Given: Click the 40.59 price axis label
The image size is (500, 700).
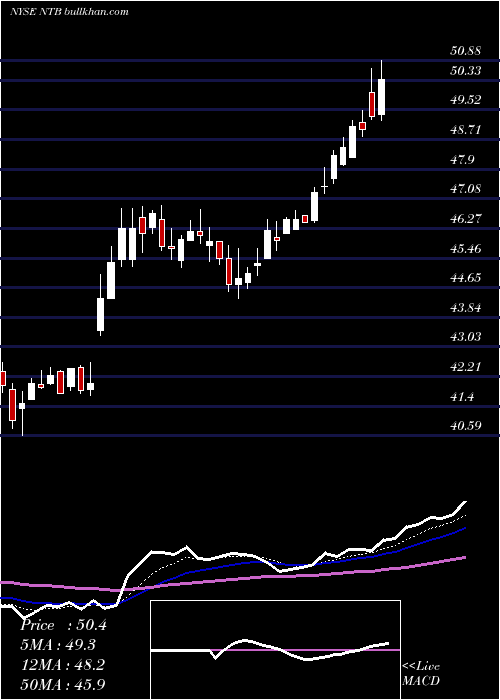Looking at the screenshot, I should tap(466, 426).
